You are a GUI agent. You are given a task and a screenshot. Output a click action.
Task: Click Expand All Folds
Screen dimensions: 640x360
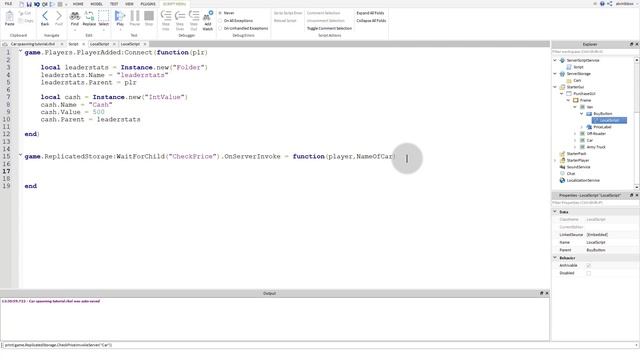click(370, 13)
